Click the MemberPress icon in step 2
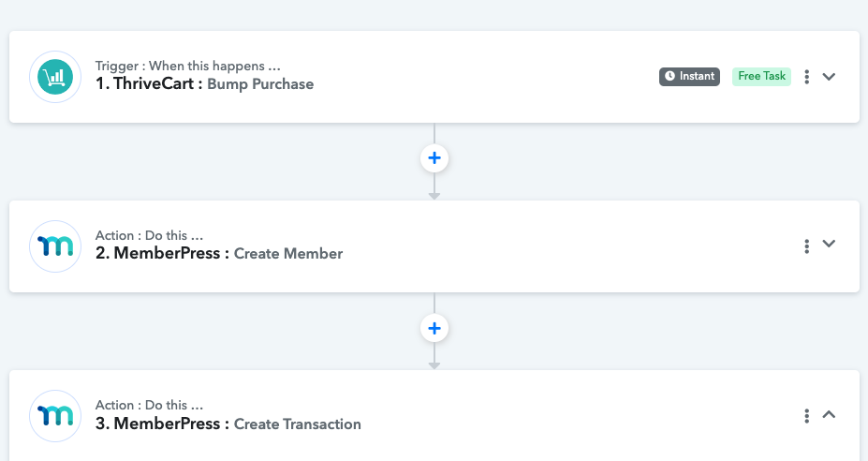 (55, 246)
